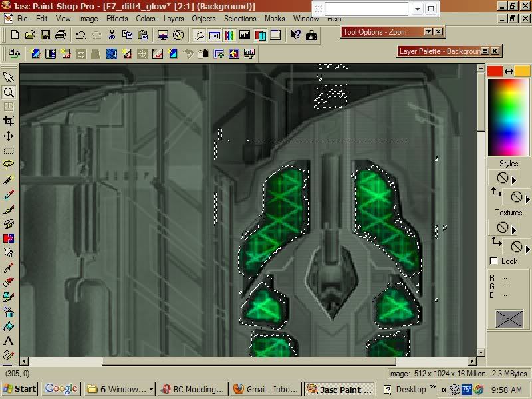Click the horizontal scrollbar thumb under the canvas
The image size is (532, 399).
point(249,361)
